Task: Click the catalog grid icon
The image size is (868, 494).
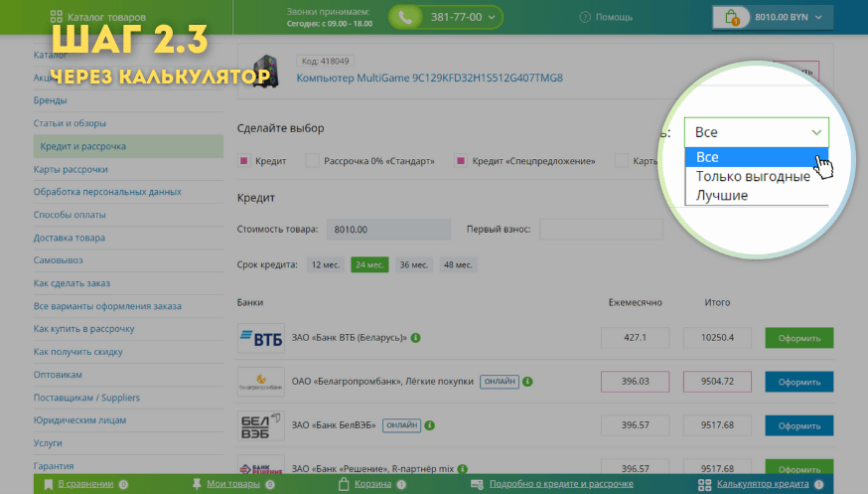Action: (x=56, y=17)
